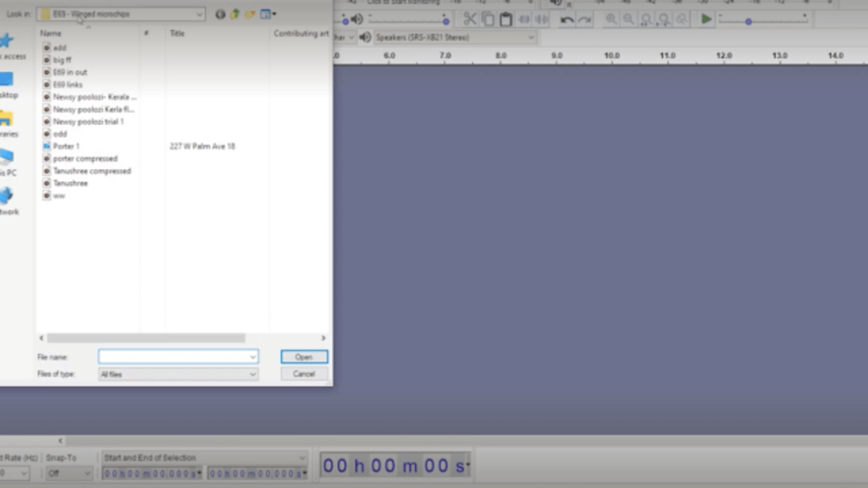
Task: Adjust the playback speed slider handle
Action: 748,21
